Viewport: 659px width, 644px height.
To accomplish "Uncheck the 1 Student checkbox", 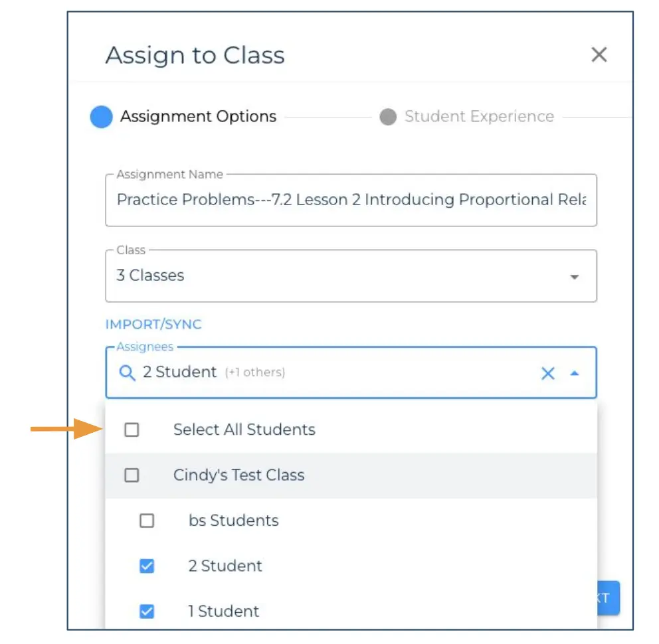I will click(x=146, y=611).
